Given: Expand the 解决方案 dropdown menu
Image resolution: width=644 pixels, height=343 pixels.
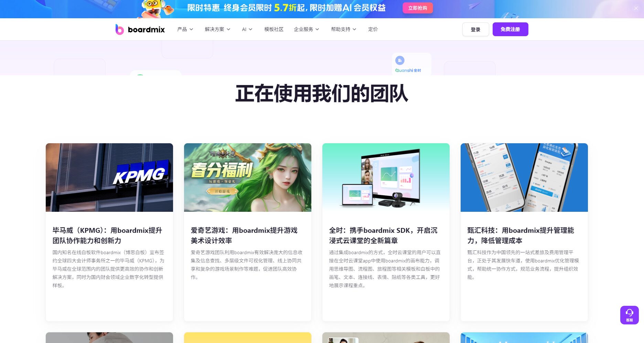Looking at the screenshot, I should (217, 29).
